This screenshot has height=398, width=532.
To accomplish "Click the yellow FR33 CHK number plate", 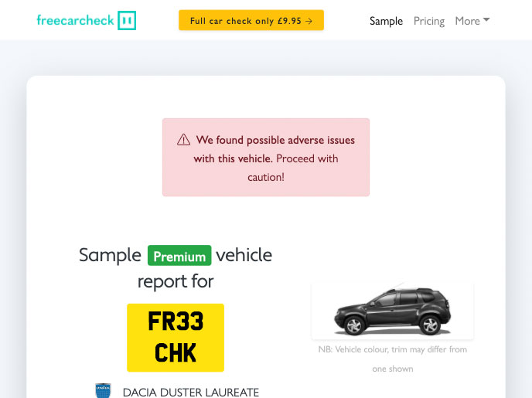I will click(x=176, y=338).
